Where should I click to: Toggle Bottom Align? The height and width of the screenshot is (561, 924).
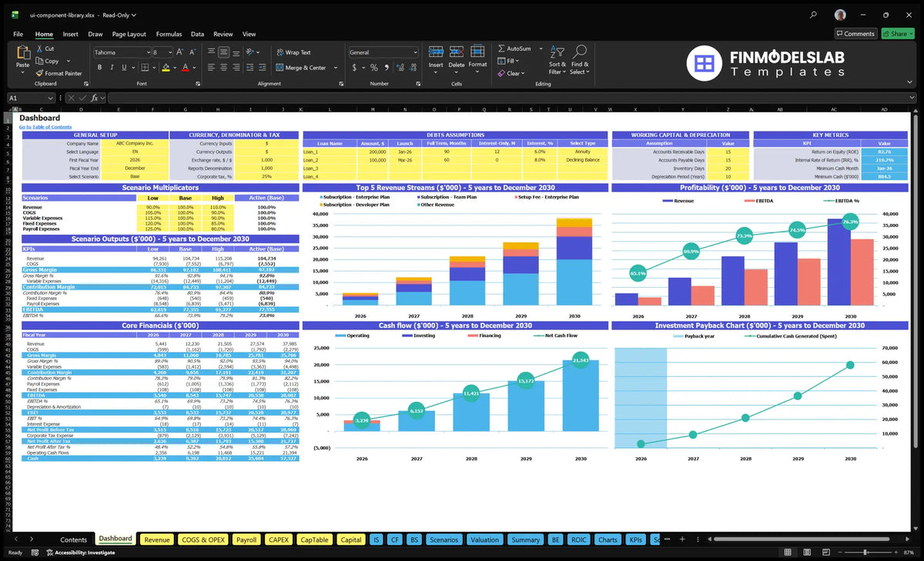point(235,52)
